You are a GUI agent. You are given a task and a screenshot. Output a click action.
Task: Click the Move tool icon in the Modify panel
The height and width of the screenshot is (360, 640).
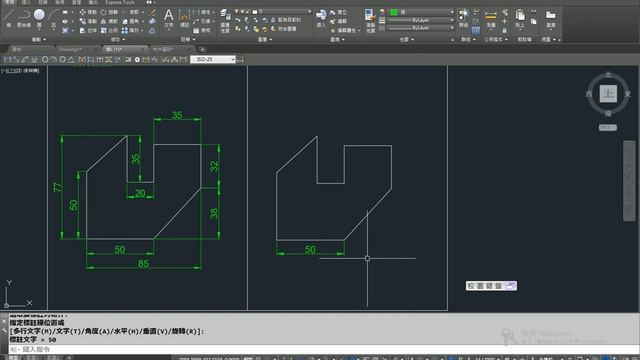coord(82,12)
